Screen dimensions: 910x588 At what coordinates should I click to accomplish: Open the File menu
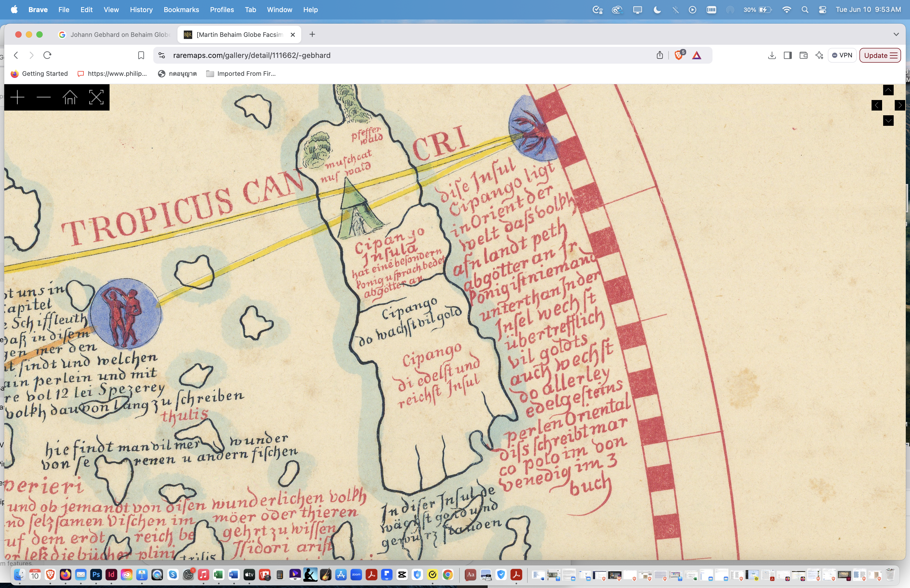click(64, 9)
